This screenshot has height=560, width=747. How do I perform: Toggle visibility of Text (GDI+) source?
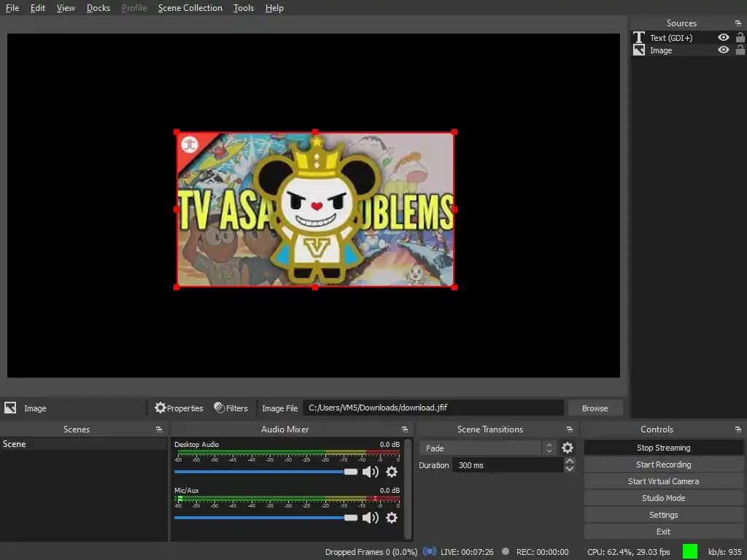pyautogui.click(x=723, y=37)
